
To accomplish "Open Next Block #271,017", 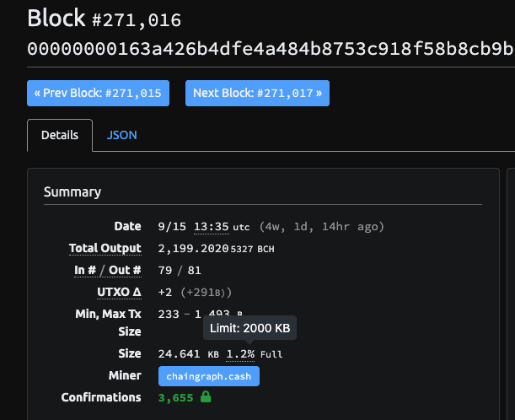I will click(x=257, y=93).
